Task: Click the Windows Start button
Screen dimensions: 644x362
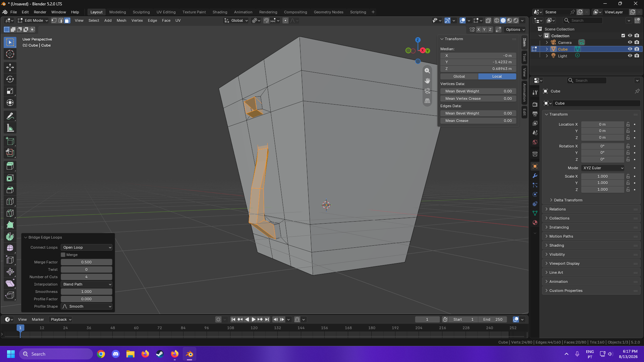Action: point(11,354)
